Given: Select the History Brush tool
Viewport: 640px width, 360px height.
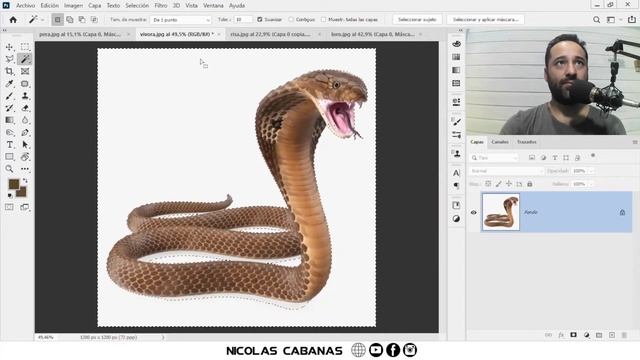Looking at the screenshot, I should tap(9, 108).
